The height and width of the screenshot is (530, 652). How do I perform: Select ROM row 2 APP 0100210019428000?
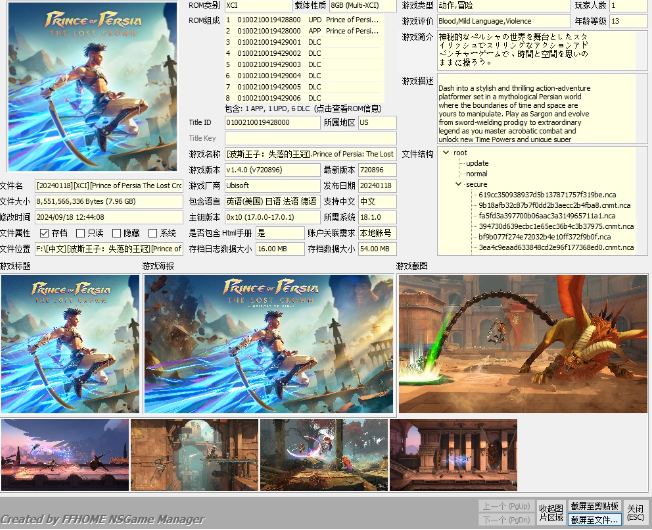(x=304, y=31)
